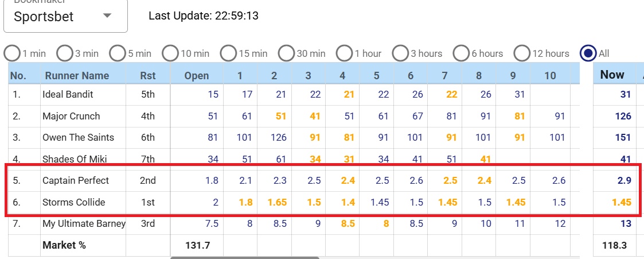Screen dimensions: 644x259
Task: Select the All time range option
Action: [x=588, y=53]
